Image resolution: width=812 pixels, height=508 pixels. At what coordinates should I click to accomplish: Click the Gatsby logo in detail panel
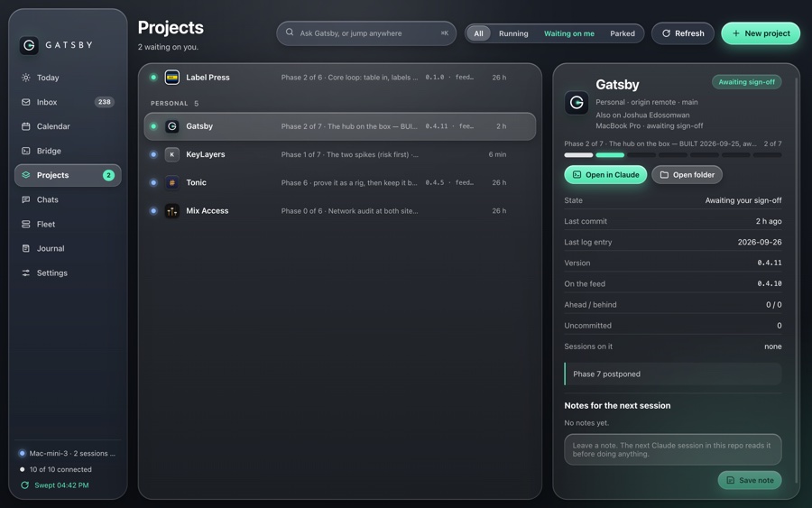[577, 103]
